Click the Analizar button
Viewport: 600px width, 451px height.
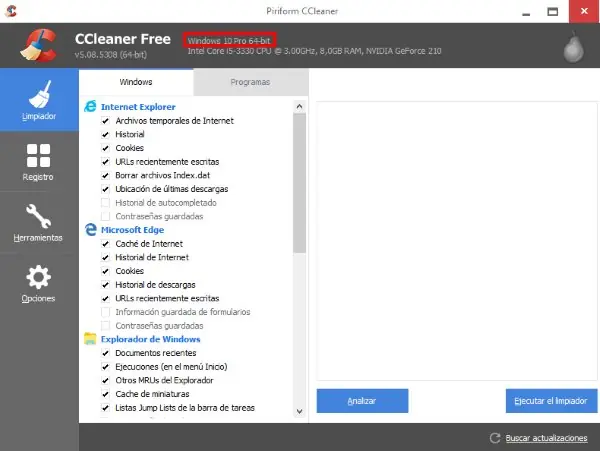362,401
